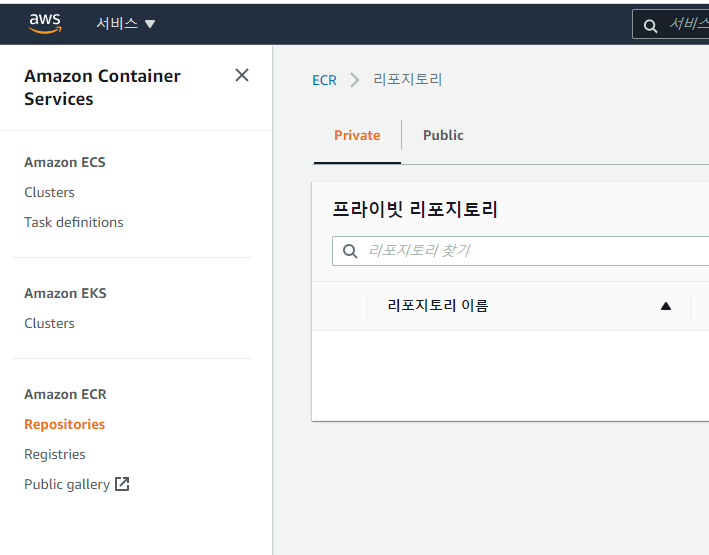Switch to the Private tab

click(x=357, y=135)
